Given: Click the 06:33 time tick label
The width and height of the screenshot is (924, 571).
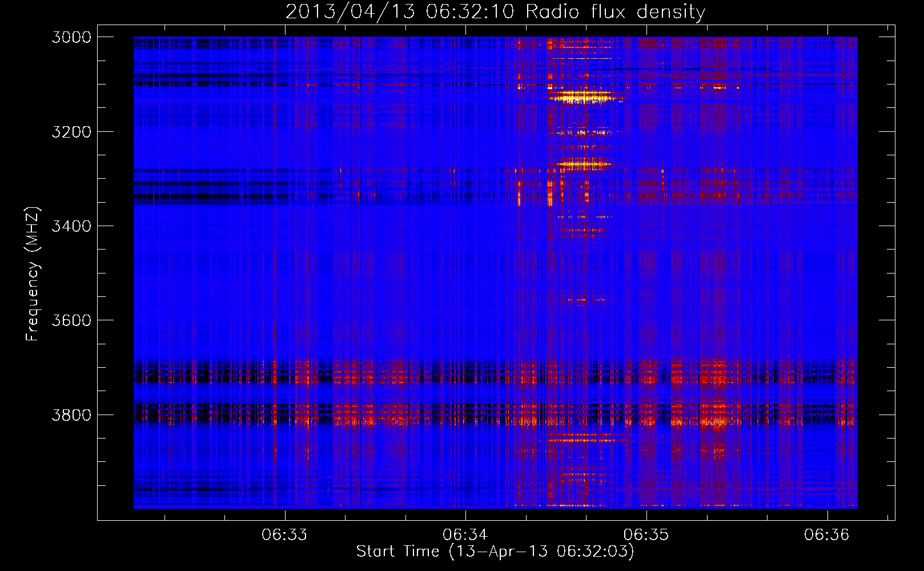Looking at the screenshot, I should click(284, 535).
